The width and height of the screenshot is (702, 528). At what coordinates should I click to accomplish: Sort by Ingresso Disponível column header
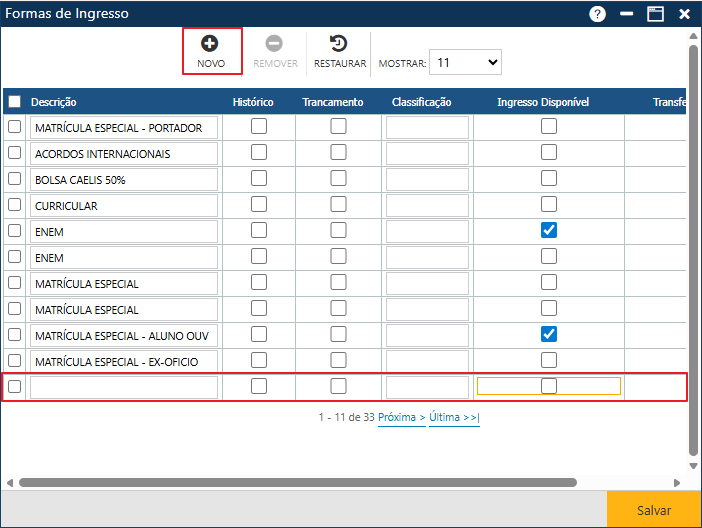tap(543, 102)
